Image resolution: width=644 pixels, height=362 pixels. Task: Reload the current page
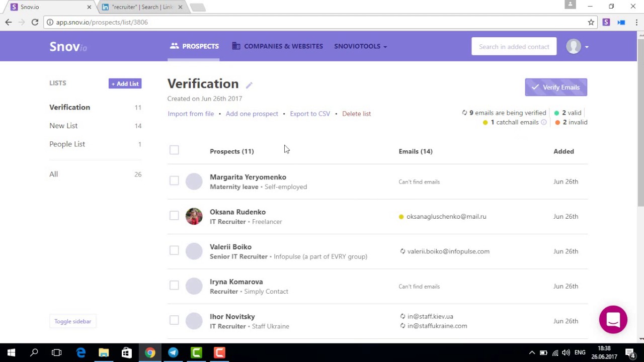[35, 22]
